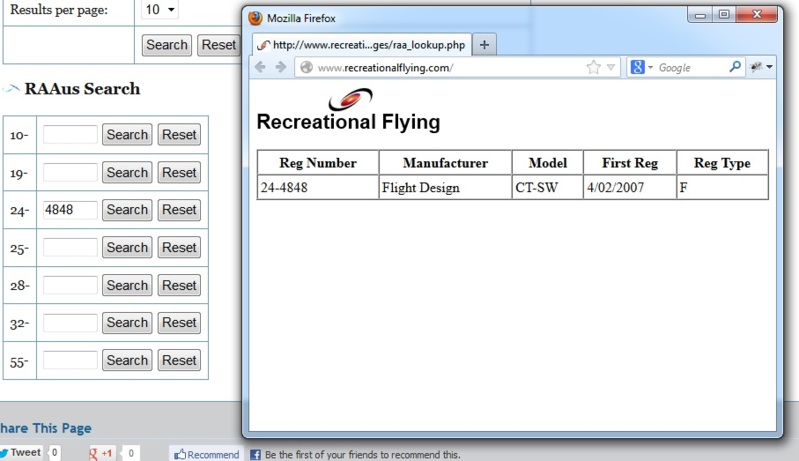This screenshot has width=799, height=461.
Task: Click Search in the 55- row
Action: (x=127, y=360)
